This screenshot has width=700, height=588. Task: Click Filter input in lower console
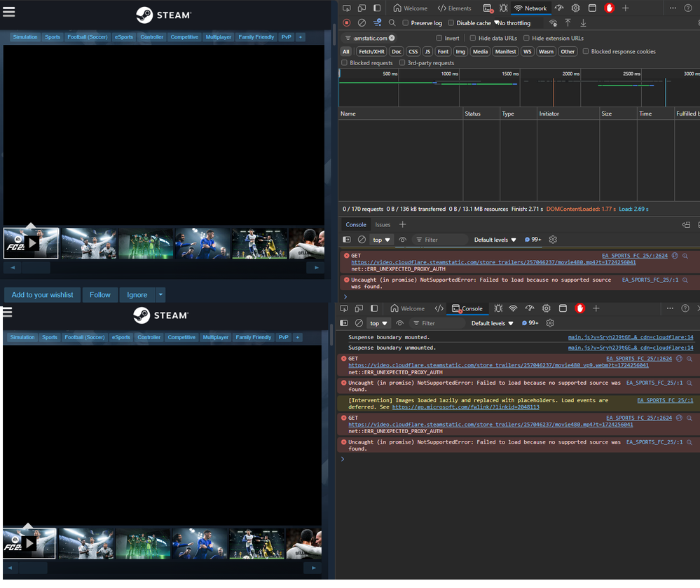[437, 323]
